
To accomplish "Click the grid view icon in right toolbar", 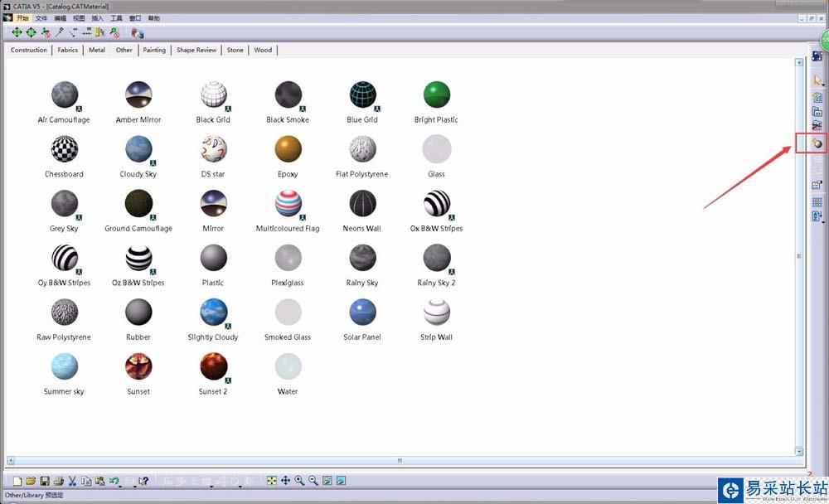I will [817, 202].
